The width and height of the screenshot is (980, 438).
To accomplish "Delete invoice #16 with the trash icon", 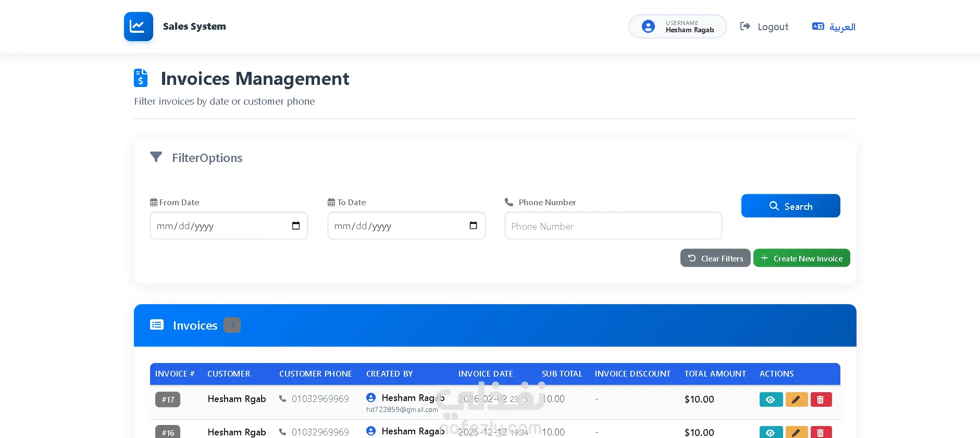I will (821, 432).
